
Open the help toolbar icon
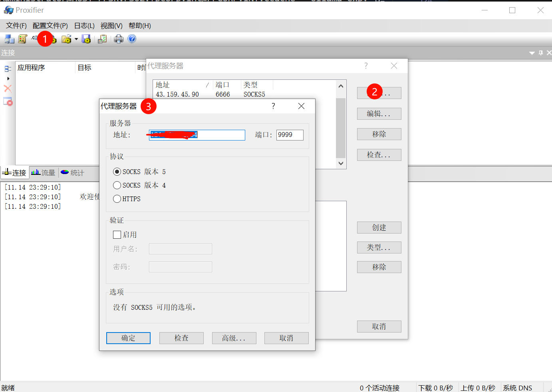(x=131, y=39)
